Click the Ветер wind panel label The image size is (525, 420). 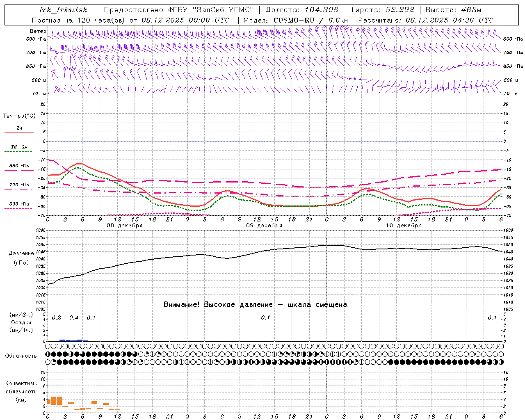click(x=38, y=31)
